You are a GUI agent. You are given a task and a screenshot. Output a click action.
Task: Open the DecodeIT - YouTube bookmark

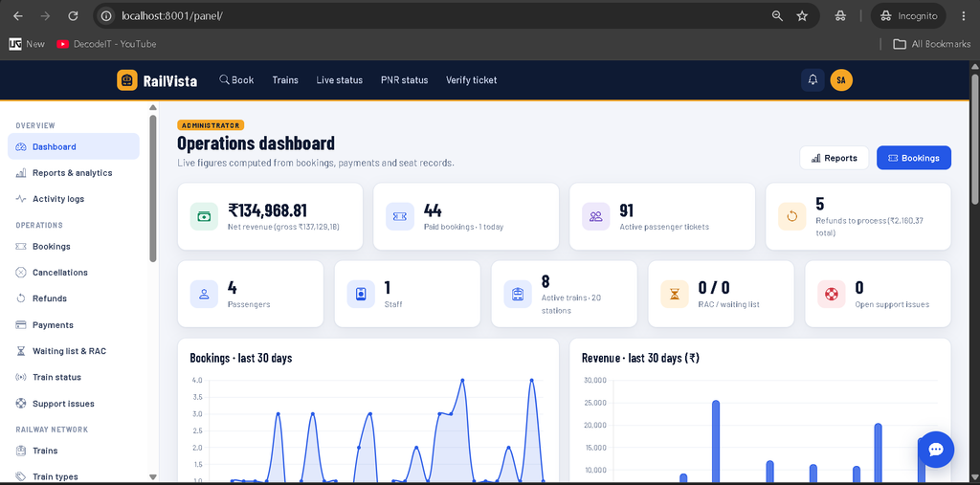click(x=106, y=44)
